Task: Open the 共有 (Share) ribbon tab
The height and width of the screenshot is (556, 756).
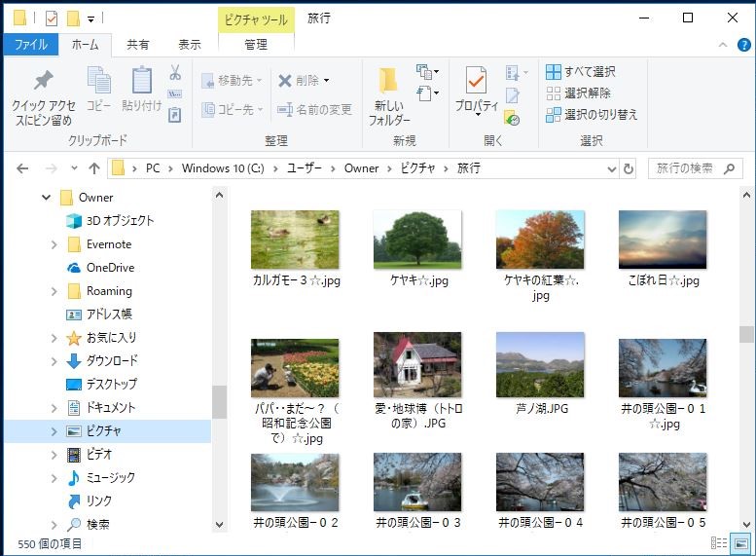Action: click(138, 45)
